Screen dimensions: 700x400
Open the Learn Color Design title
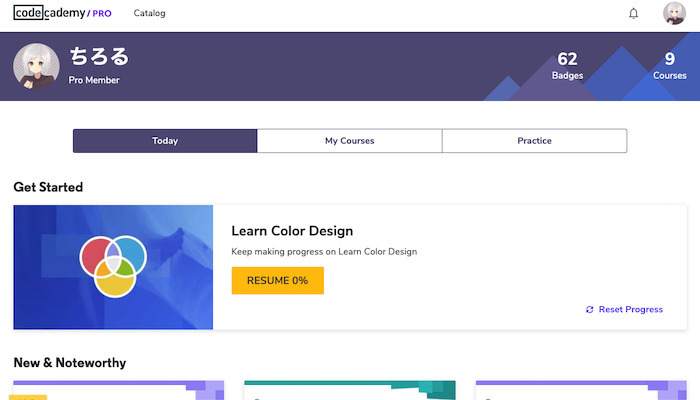click(x=292, y=231)
